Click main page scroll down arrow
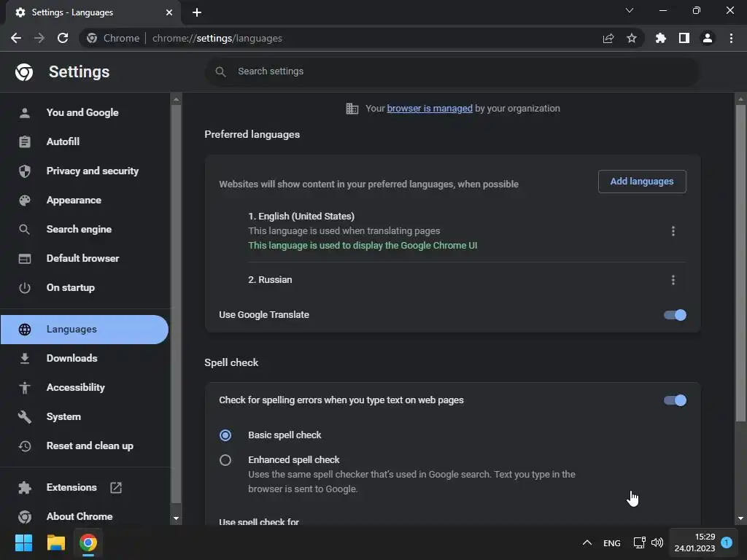Screen dimensions: 747x560 pos(740,518)
